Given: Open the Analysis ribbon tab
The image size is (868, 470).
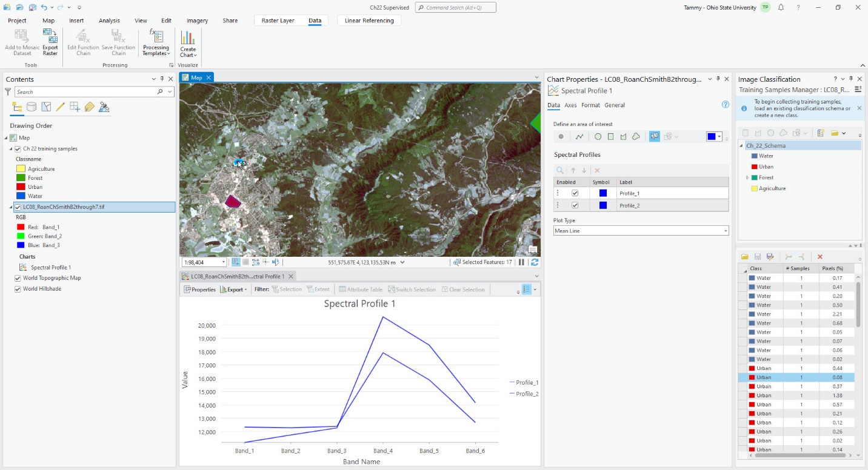Looking at the screenshot, I should (x=109, y=21).
